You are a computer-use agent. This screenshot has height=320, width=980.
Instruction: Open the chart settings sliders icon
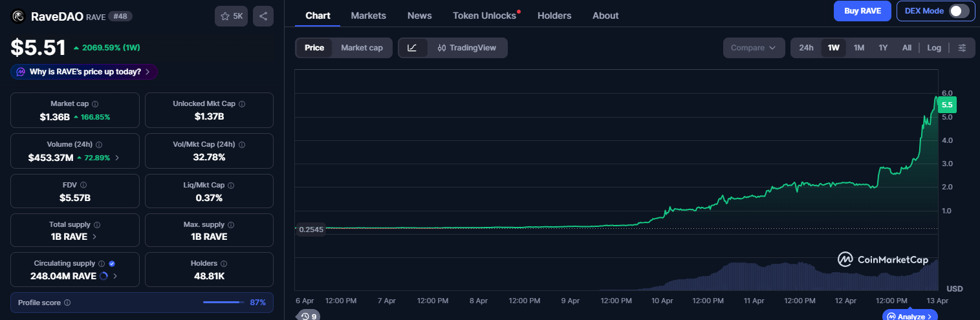pyautogui.click(x=963, y=48)
